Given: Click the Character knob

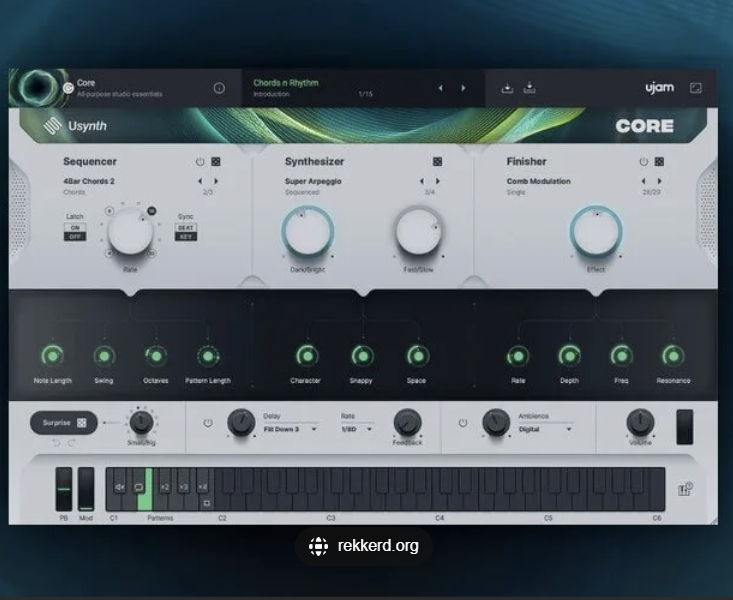Looking at the screenshot, I should pyautogui.click(x=307, y=356).
